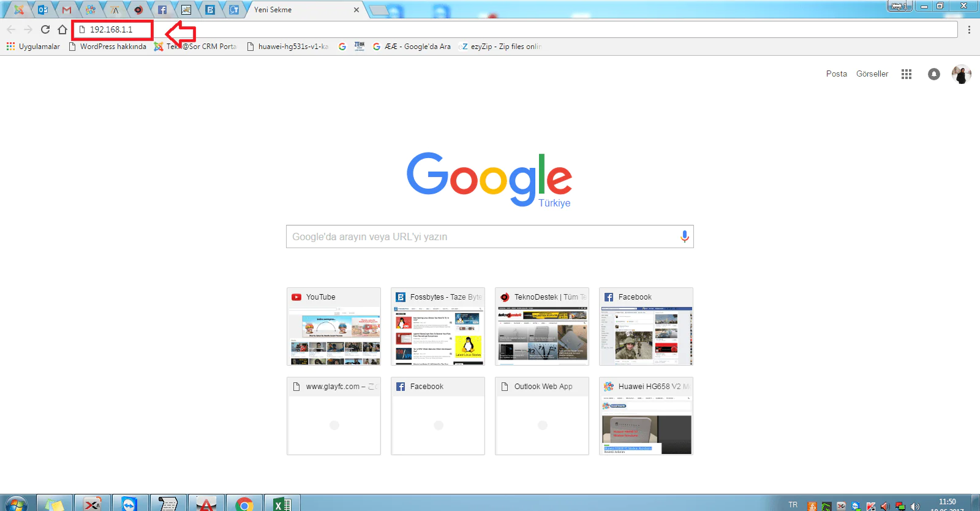Focus the address bar showing 192.168.1.1
Viewport: 980px width, 511px height.
coord(514,29)
